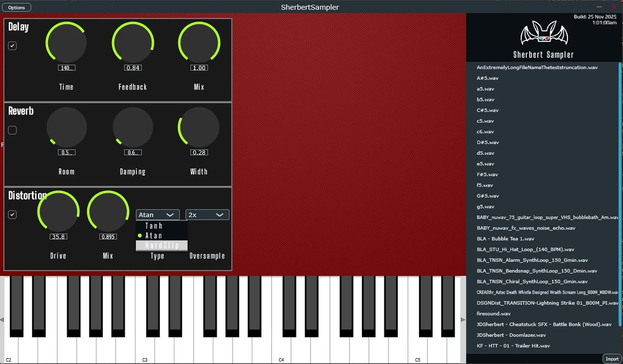The width and height of the screenshot is (623, 364).
Task: Select the g5.wav sample
Action: 543,206
